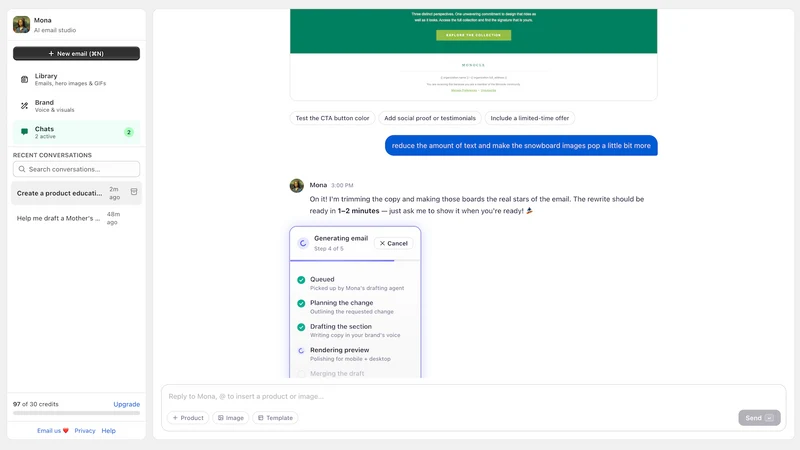Screen dimensions: 800x450
Task: Click Mona's profile avatar in the sidebar
Action: click(21, 24)
